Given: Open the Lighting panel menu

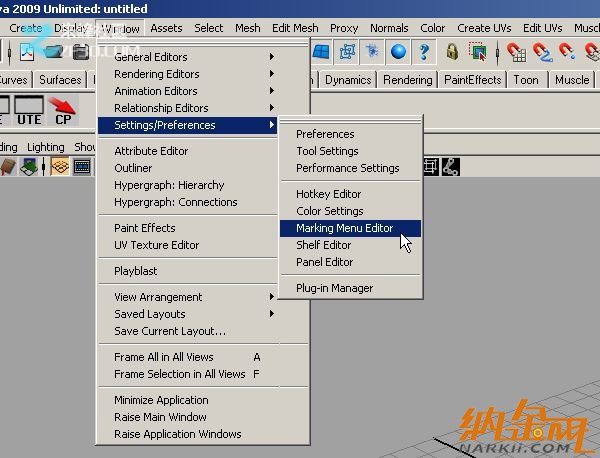Looking at the screenshot, I should pos(45,147).
